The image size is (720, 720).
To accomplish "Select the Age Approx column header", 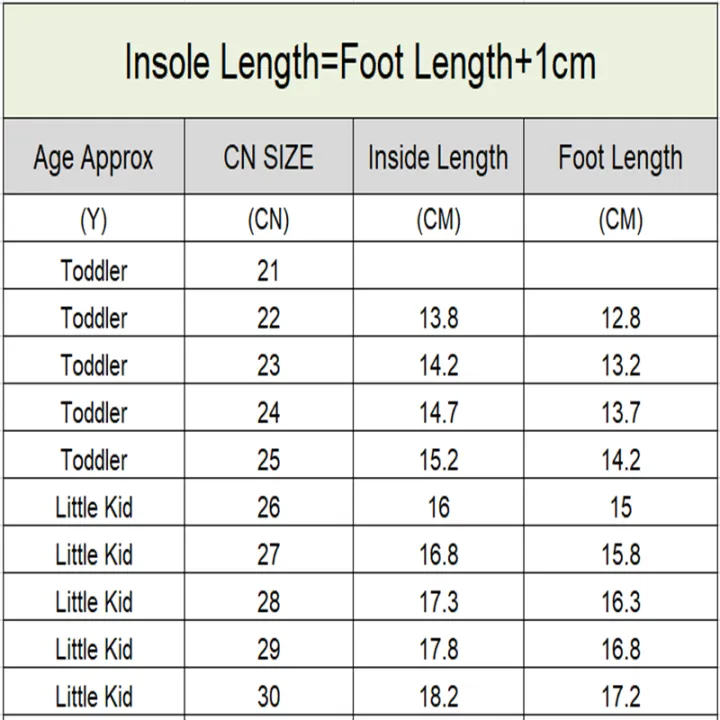I will tap(94, 157).
